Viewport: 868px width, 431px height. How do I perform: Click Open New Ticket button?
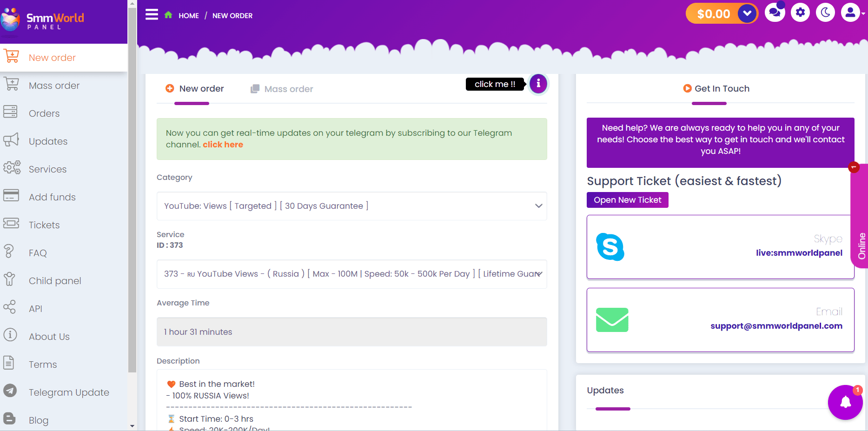(627, 200)
